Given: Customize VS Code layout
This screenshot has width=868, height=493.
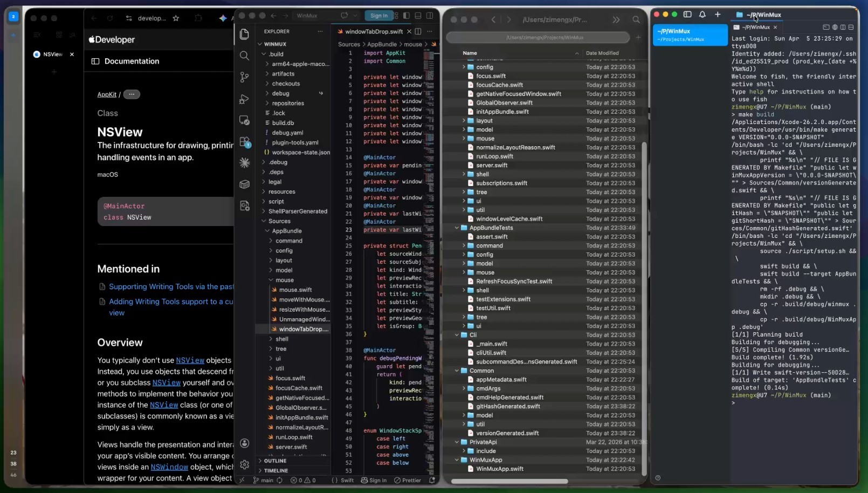Looking at the screenshot, I should [396, 16].
